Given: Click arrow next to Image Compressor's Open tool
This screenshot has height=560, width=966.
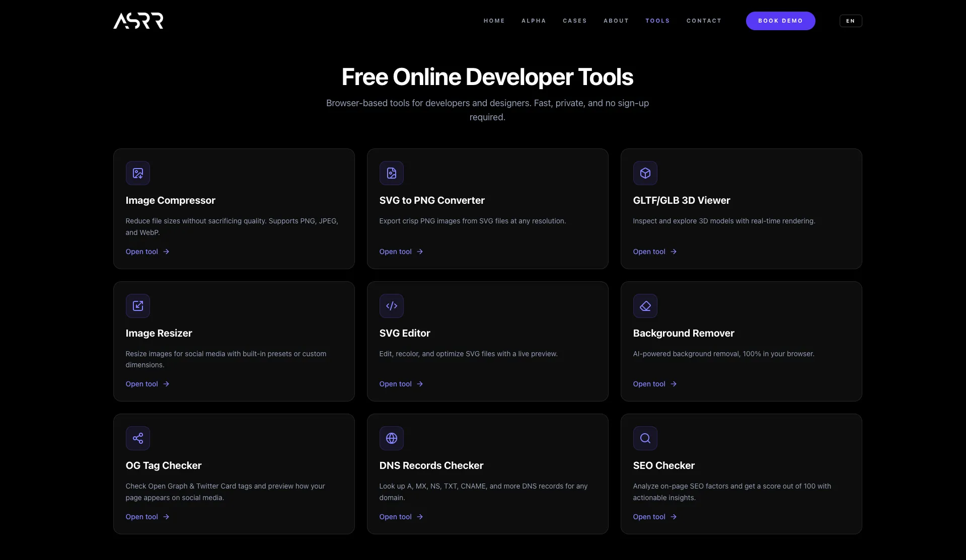Looking at the screenshot, I should coord(166,252).
